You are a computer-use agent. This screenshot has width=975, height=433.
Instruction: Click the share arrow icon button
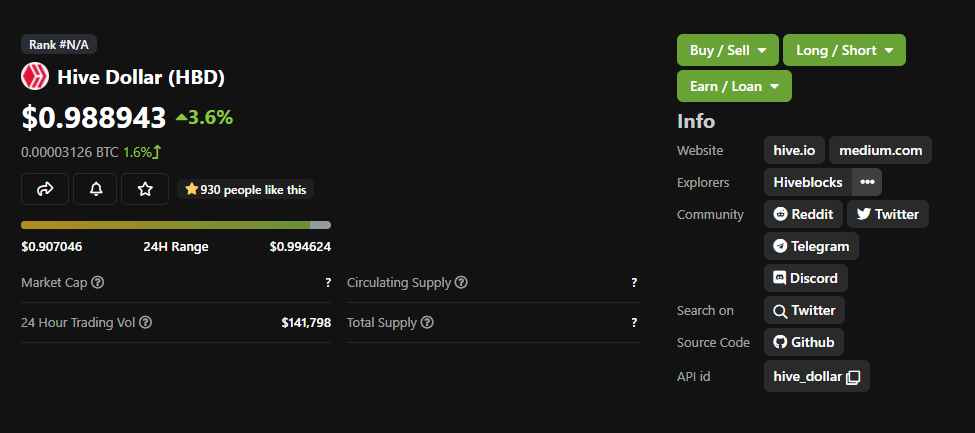pos(44,189)
